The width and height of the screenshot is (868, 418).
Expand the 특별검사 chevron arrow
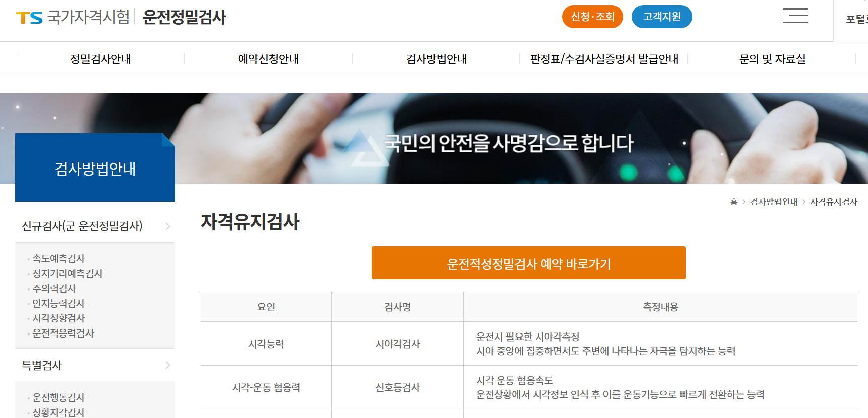coord(168,365)
